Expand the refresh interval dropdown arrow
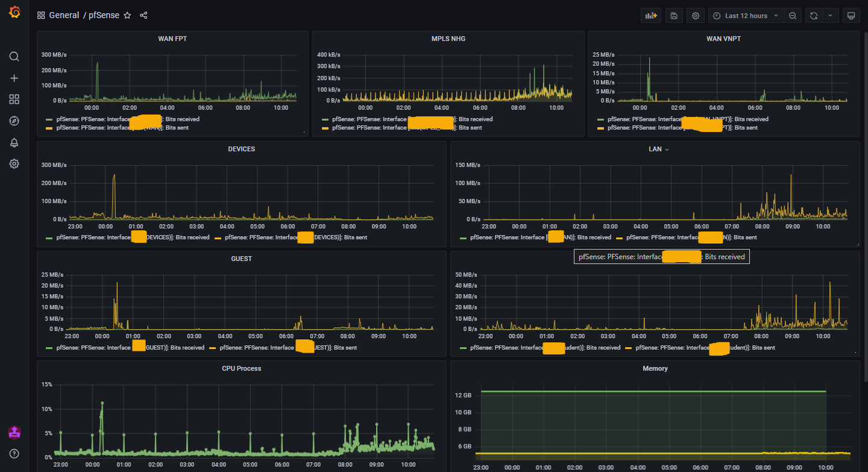868x472 pixels. click(830, 16)
